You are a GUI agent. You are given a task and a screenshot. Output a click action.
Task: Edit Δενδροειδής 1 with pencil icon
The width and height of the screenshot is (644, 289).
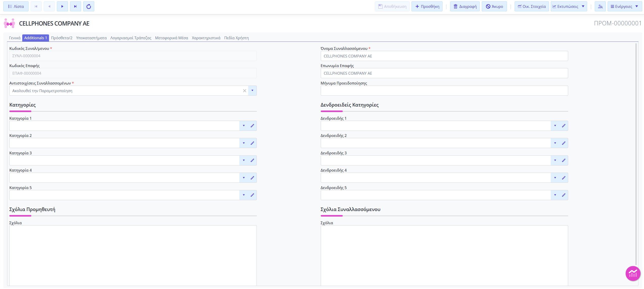(564, 126)
